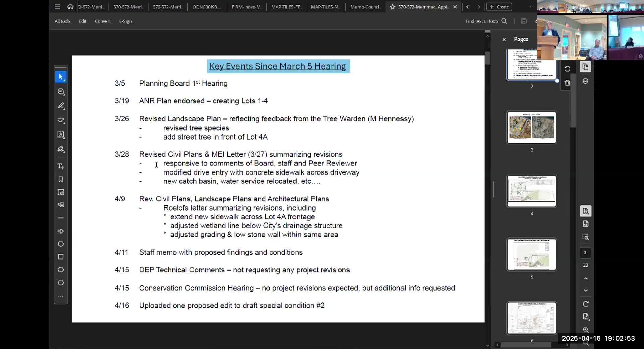644x349 pixels.
Task: Toggle the page thumbnails panel icon
Action: tap(585, 67)
